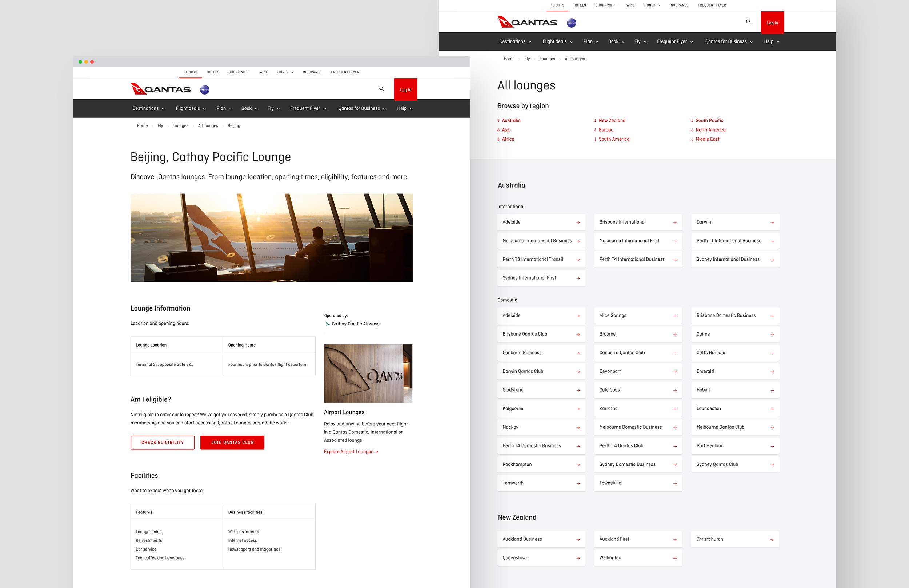
Task: Click the arrow on Emerald card
Action: coord(772,372)
